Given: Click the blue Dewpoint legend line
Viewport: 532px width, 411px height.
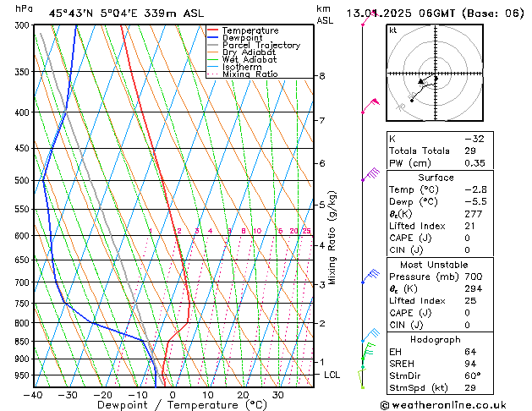Looking at the screenshot, I should click(212, 38).
